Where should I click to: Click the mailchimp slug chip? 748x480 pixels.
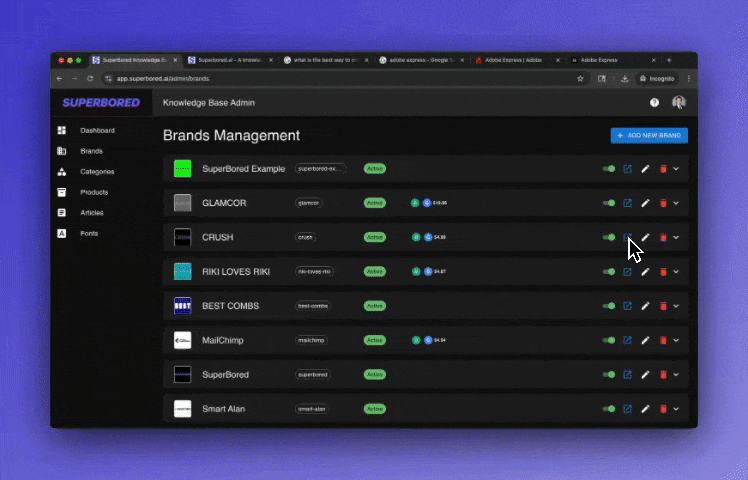(311, 341)
